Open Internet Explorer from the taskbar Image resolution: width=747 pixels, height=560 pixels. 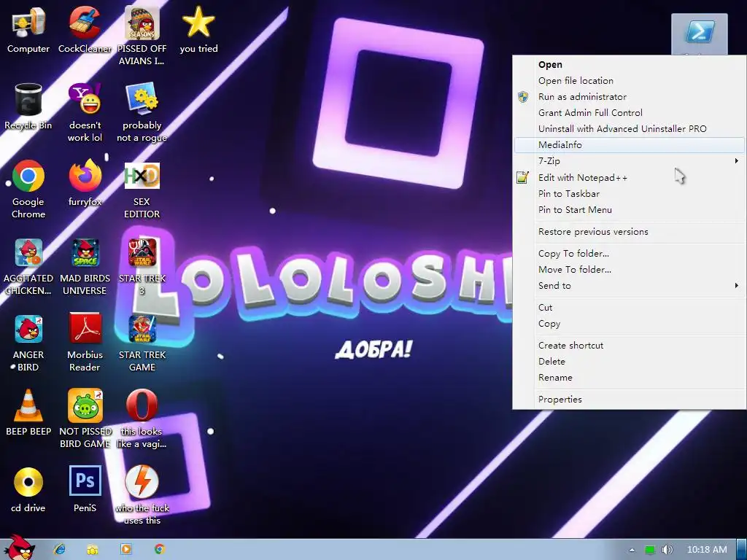coord(60,549)
